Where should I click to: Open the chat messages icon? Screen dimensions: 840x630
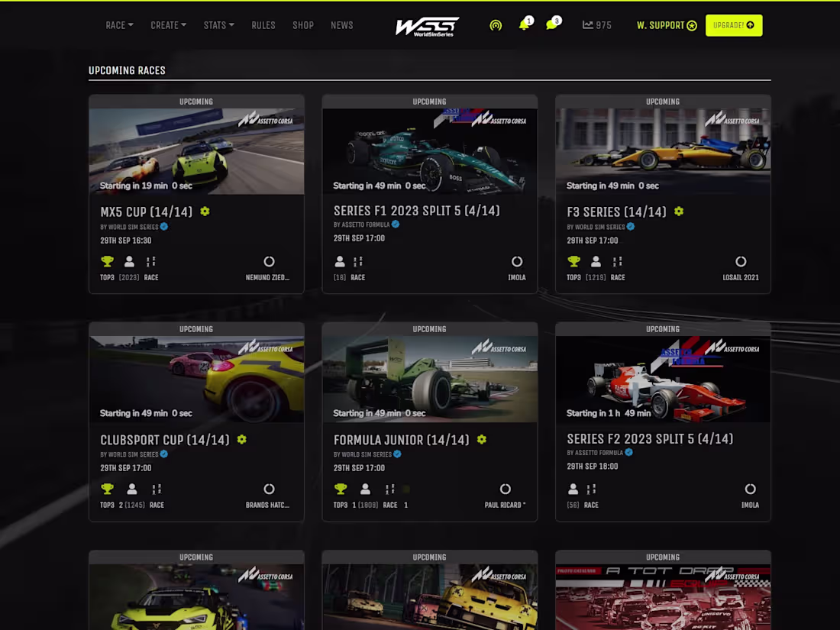552,24
